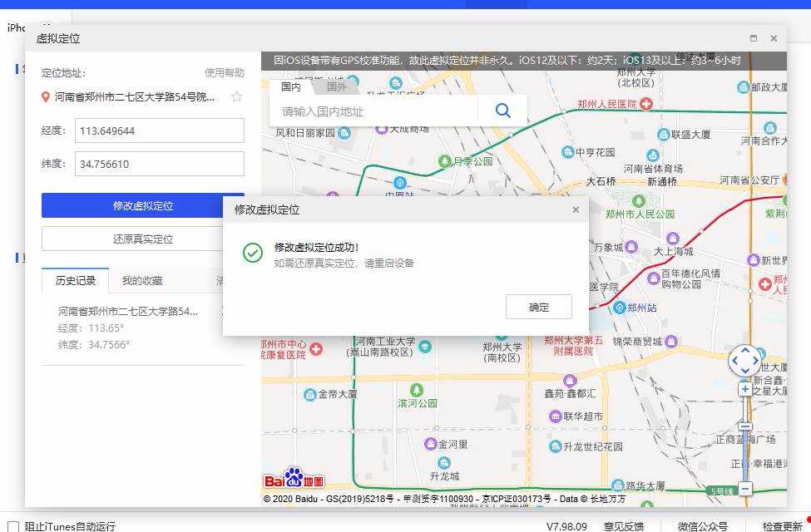Click the map pan direction control
This screenshot has width=811, height=532.
point(744,361)
